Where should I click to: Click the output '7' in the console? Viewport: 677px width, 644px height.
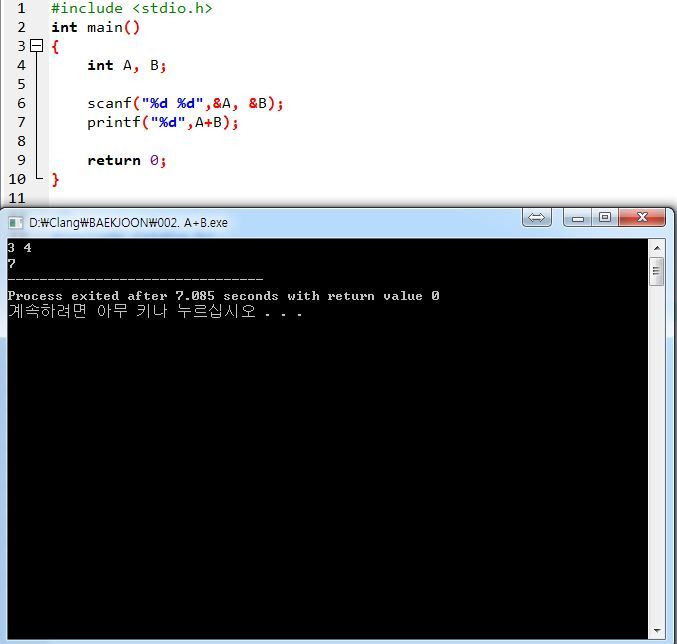click(12, 264)
